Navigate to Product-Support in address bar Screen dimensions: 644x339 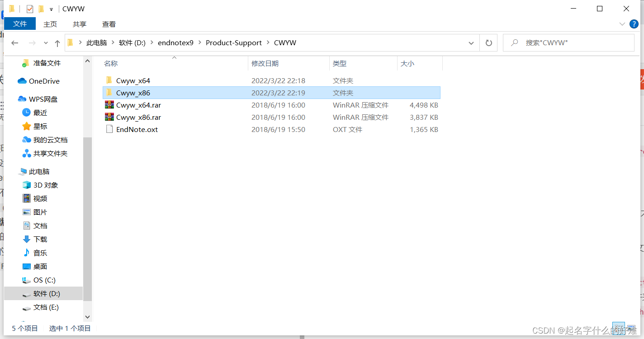(x=234, y=43)
